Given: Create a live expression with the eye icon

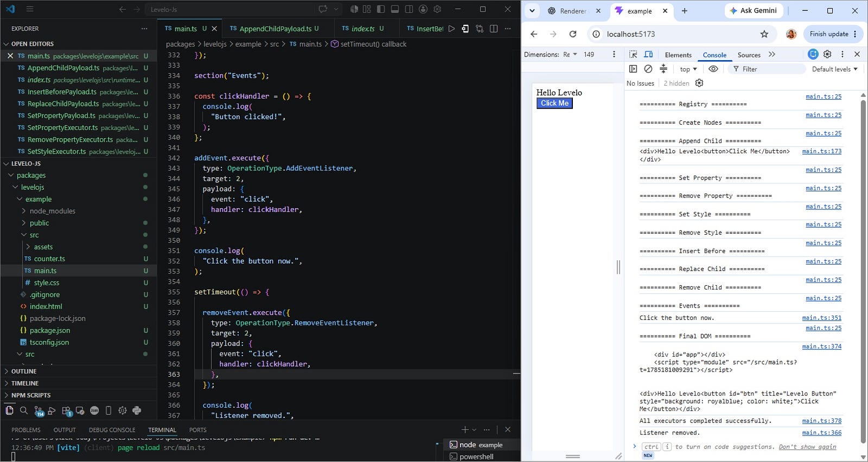Looking at the screenshot, I should 713,69.
